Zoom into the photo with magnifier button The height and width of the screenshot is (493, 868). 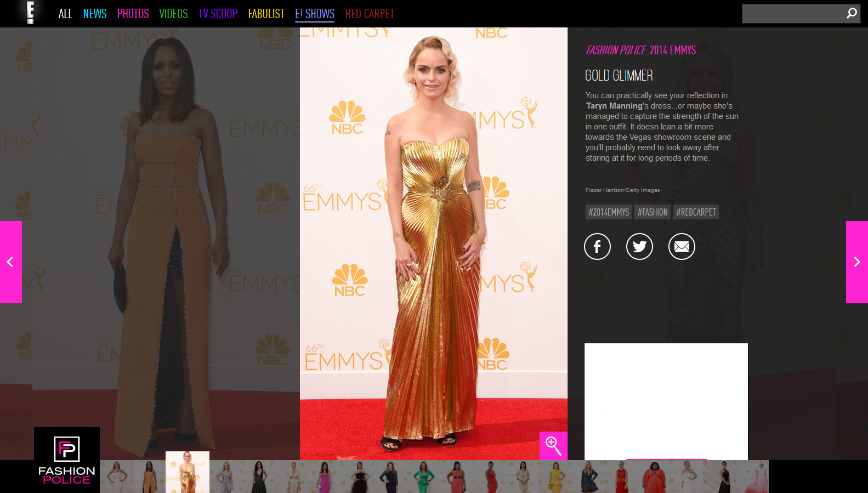pos(553,446)
